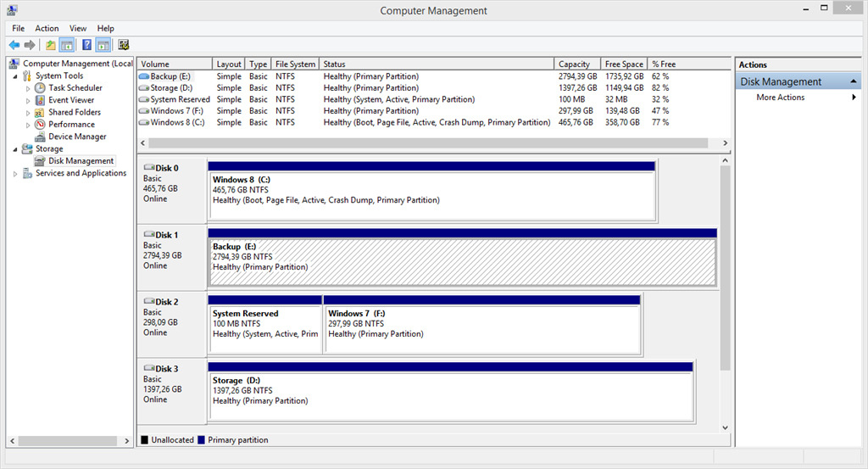
Task: Sort by the Capacity column header
Action: pyautogui.click(x=576, y=64)
